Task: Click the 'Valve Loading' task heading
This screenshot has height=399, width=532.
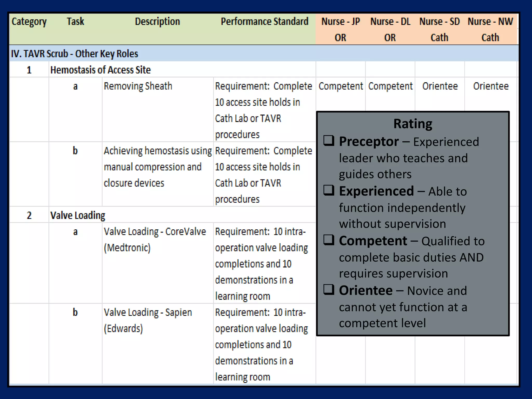Action: tap(78, 215)
